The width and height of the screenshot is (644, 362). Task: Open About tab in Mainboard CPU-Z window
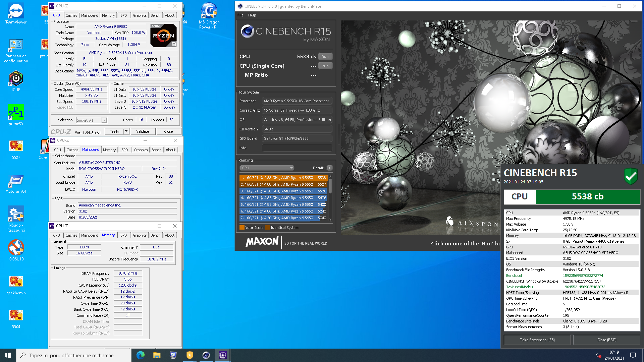pyautogui.click(x=170, y=150)
